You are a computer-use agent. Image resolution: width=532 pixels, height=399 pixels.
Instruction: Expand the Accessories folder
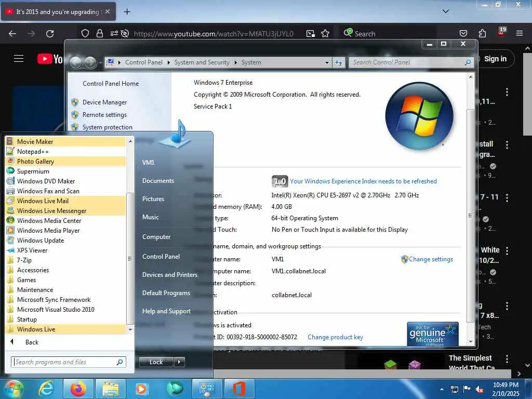pos(65,270)
